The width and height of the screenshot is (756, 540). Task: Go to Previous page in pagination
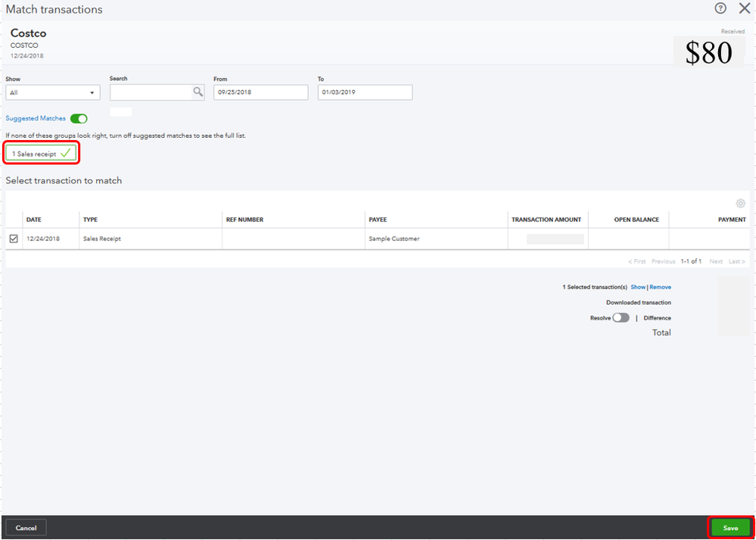[x=663, y=261]
